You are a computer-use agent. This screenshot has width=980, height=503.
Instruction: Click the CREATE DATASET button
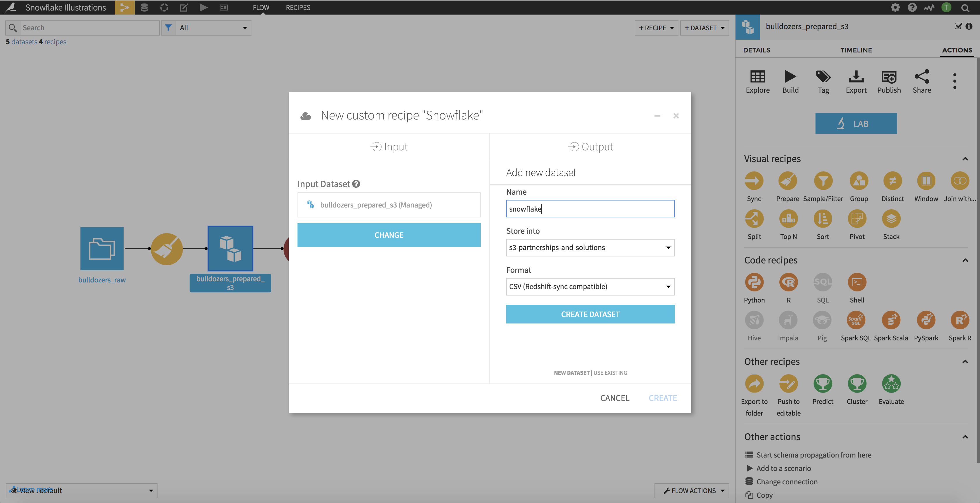590,314
